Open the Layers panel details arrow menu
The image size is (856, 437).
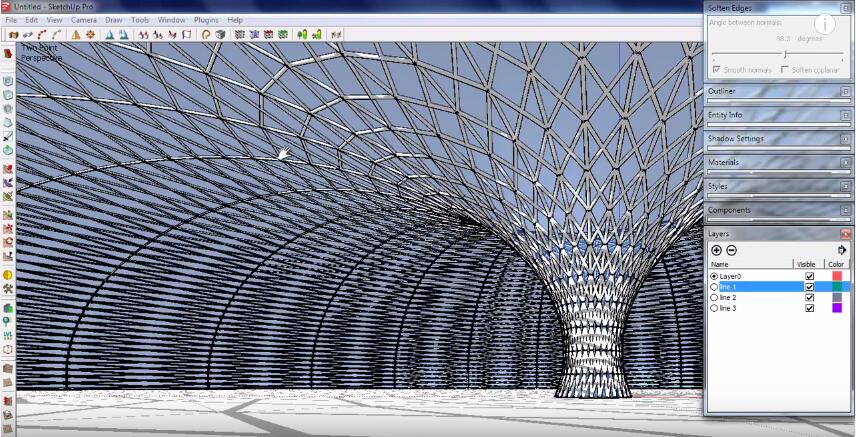(842, 250)
